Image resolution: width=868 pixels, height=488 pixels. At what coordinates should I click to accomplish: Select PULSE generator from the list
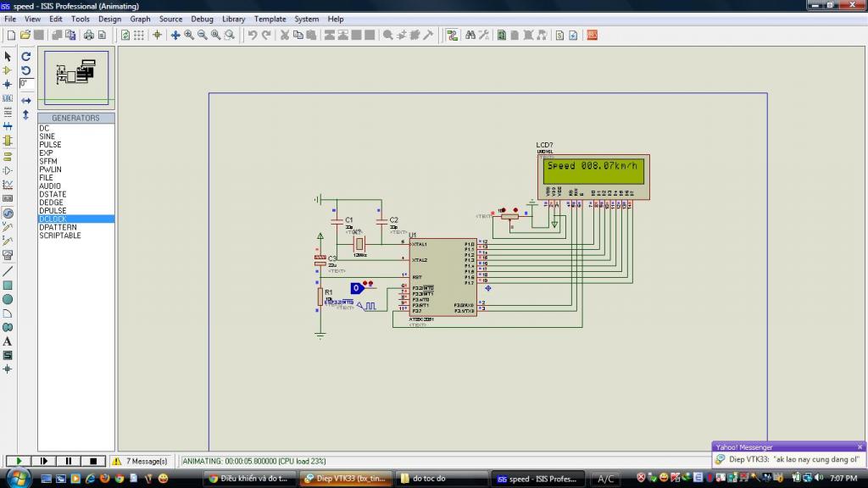[x=50, y=144]
